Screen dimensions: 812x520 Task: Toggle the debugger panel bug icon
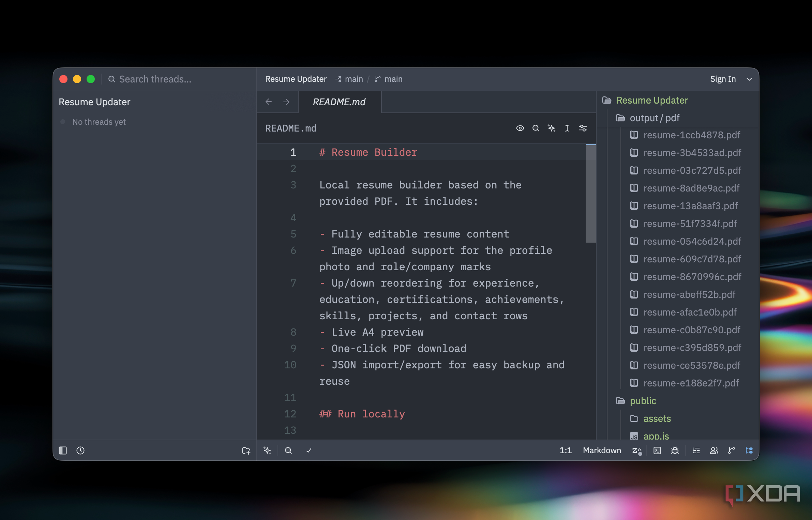[x=675, y=450]
